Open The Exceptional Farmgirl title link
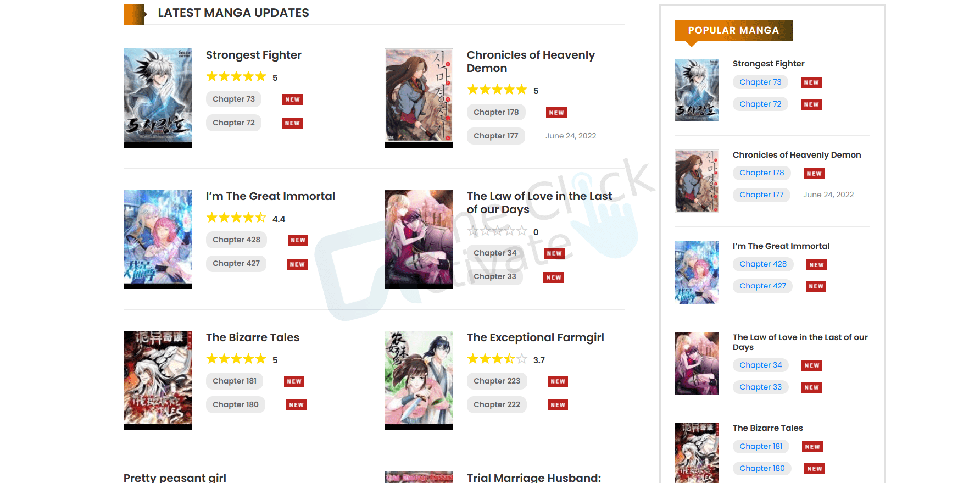Image resolution: width=980 pixels, height=483 pixels. (536, 337)
